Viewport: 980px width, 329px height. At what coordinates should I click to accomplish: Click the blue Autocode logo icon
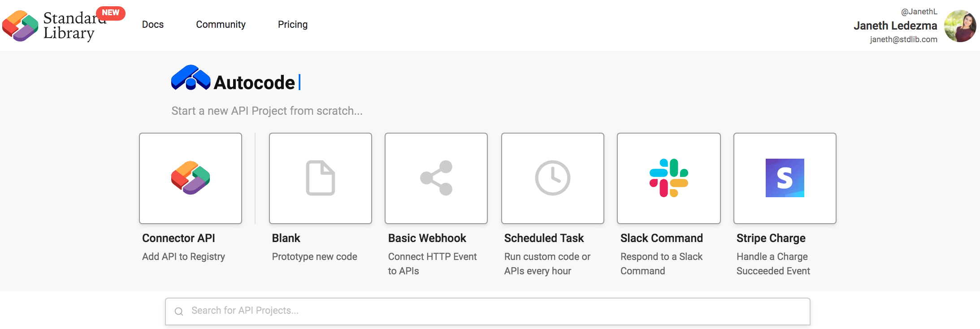tap(191, 78)
